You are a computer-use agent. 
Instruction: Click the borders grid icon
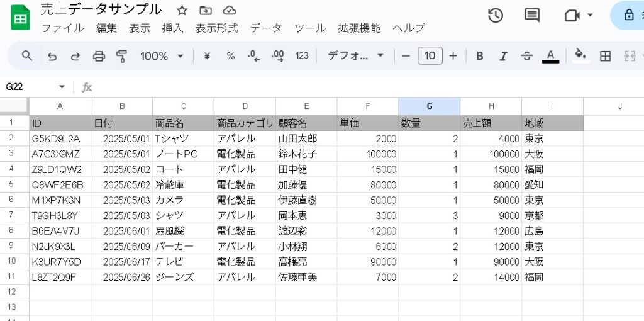(605, 56)
